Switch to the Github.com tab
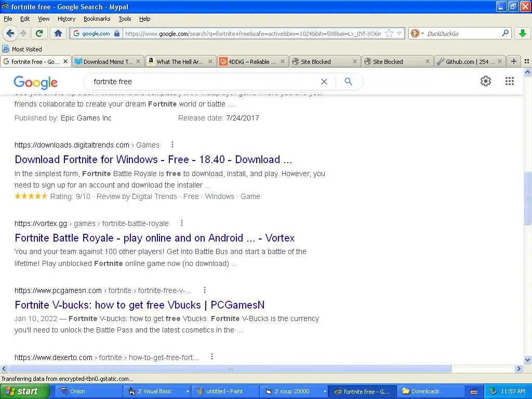Viewport: 532px width, 399px height. pyautogui.click(x=470, y=61)
